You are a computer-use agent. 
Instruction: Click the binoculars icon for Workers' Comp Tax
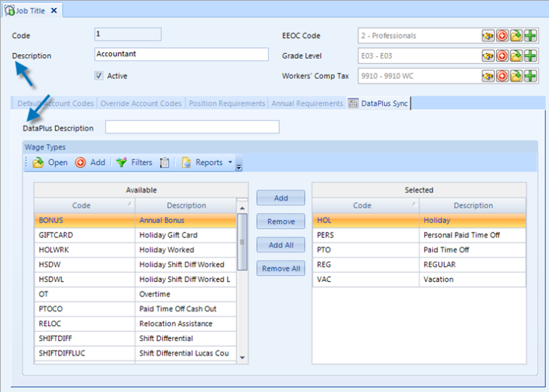coord(489,76)
